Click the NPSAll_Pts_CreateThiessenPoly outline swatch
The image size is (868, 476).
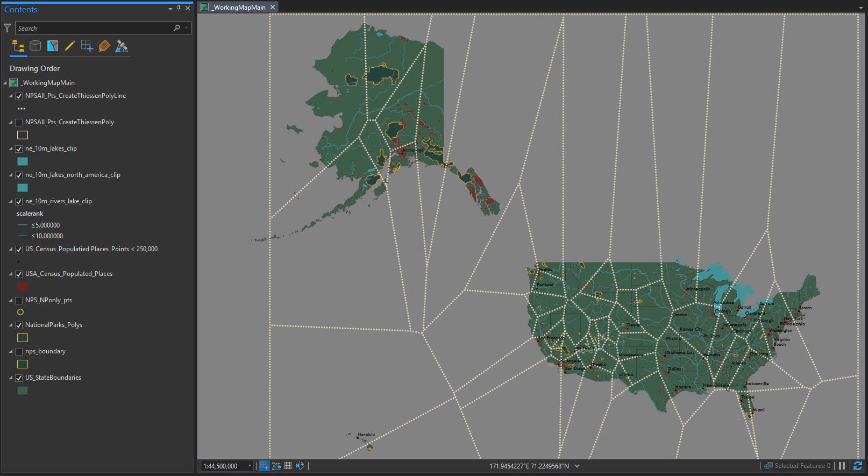[x=23, y=135]
